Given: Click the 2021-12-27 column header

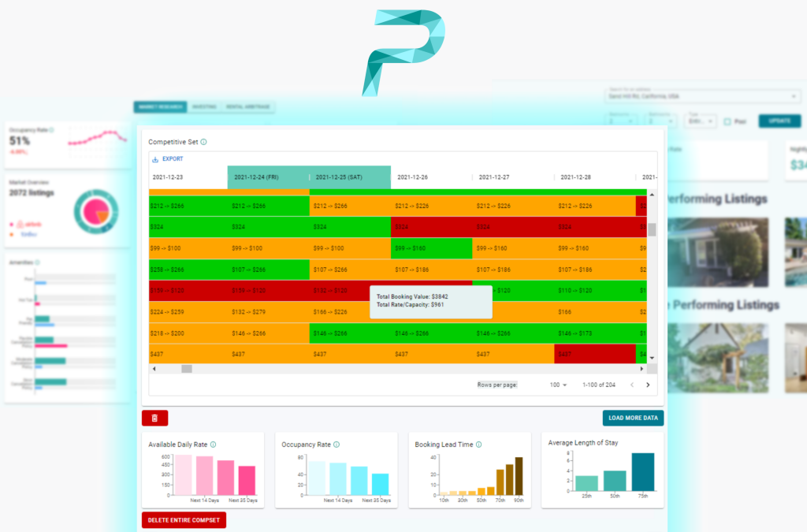Looking at the screenshot, I should pyautogui.click(x=513, y=177).
